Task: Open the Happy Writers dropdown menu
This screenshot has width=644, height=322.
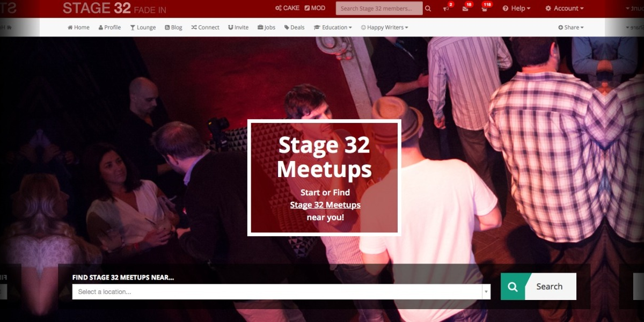Action: pyautogui.click(x=384, y=27)
